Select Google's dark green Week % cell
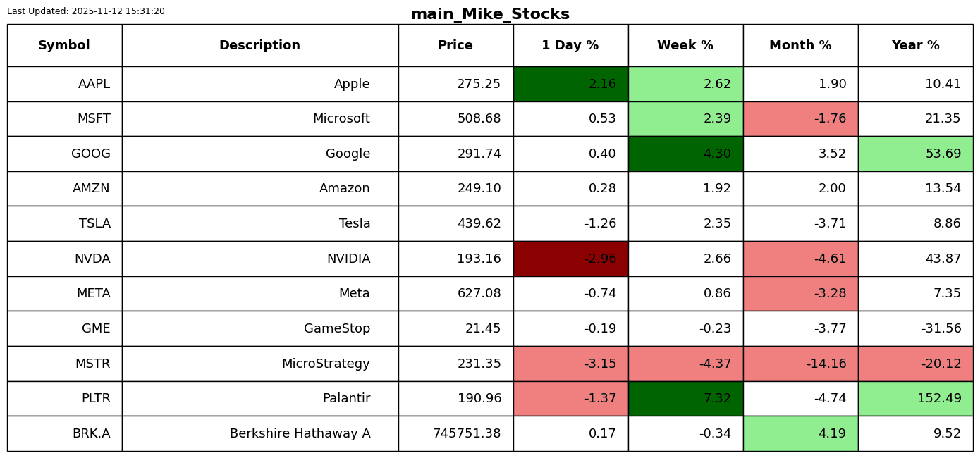The height and width of the screenshot is (458, 980). click(x=685, y=154)
